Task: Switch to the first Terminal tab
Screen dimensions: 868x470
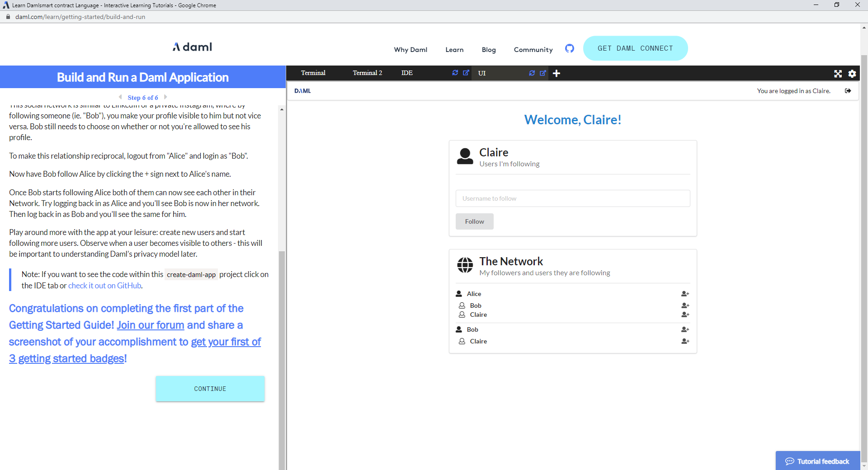Action: [313, 73]
